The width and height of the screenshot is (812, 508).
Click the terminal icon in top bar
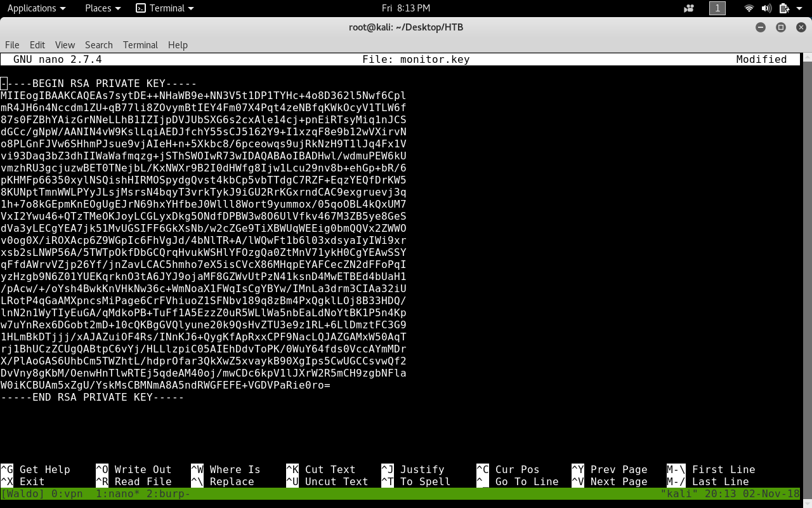[141, 8]
